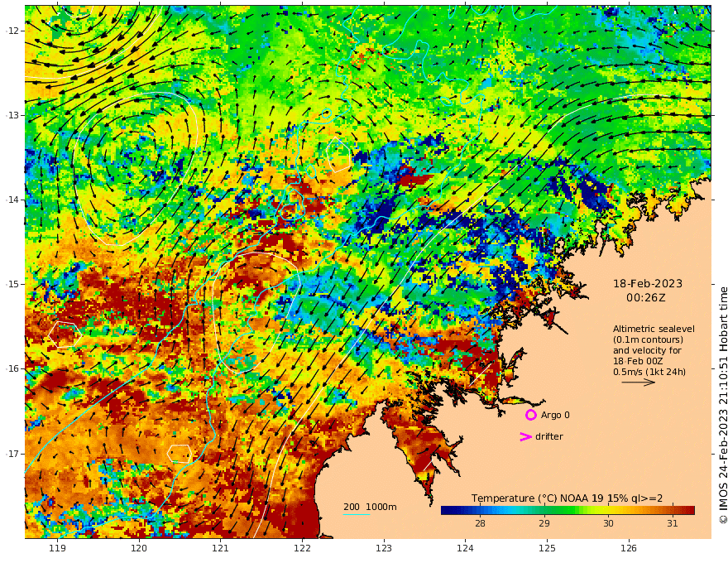
Task: Click the cyan 200m depth contour legend line
Action: click(x=356, y=515)
